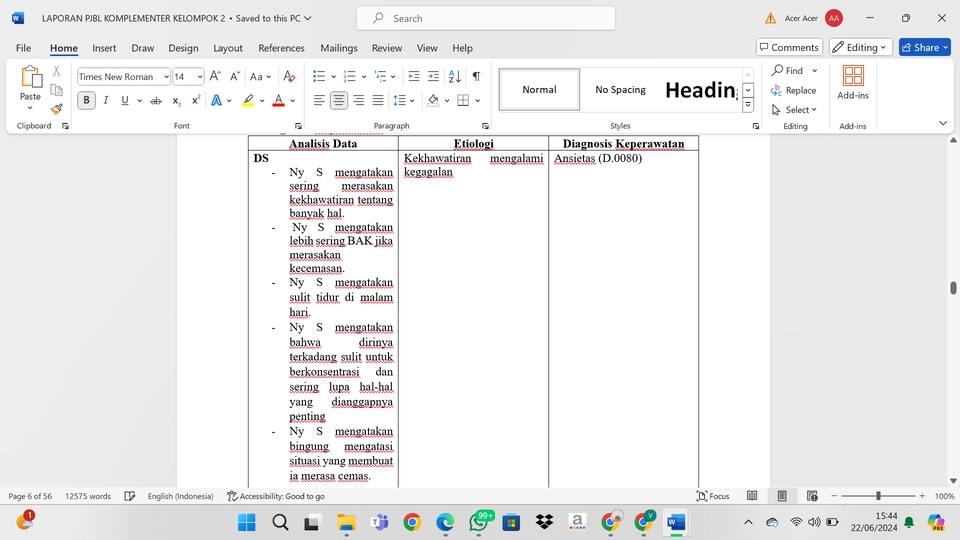This screenshot has height=540, width=960.
Task: Click the Search box in title bar
Action: [x=486, y=18]
